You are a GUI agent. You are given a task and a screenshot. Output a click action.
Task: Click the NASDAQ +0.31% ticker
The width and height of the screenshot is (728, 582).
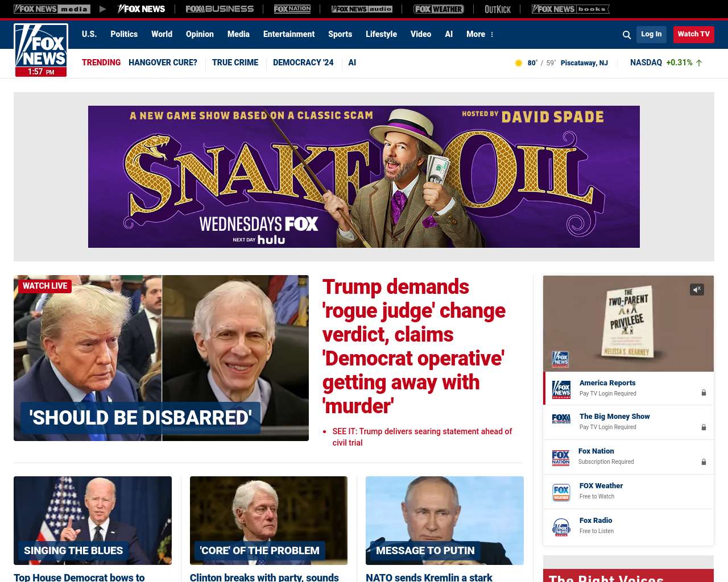click(x=666, y=63)
